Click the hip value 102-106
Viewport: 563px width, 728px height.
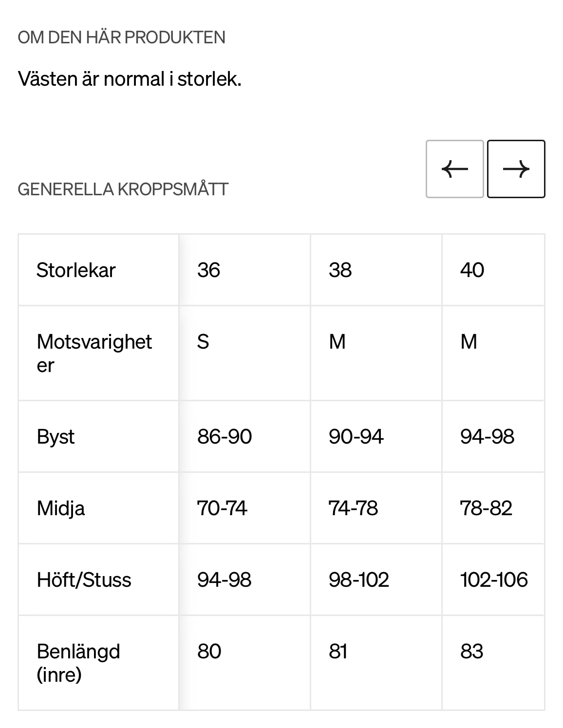click(494, 579)
